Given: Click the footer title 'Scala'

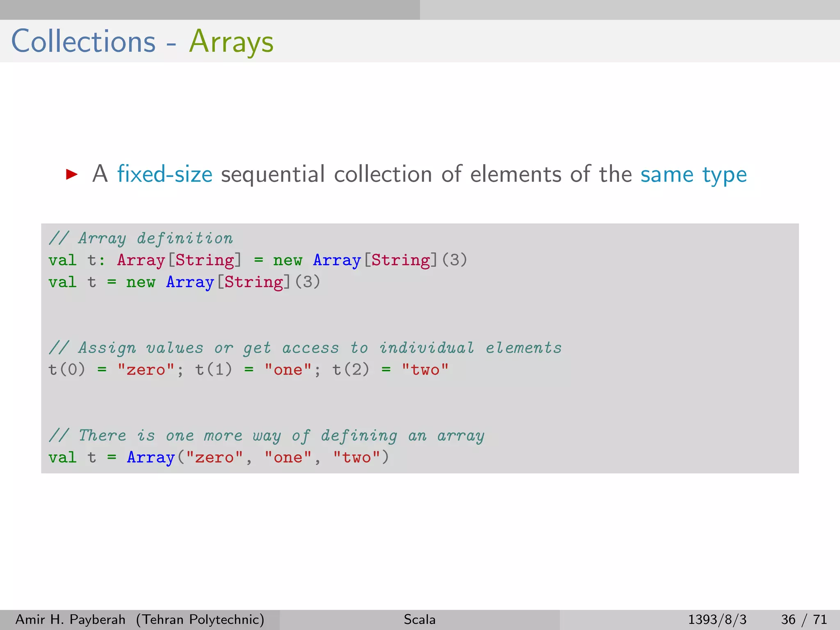Looking at the screenshot, I should coord(420,619).
